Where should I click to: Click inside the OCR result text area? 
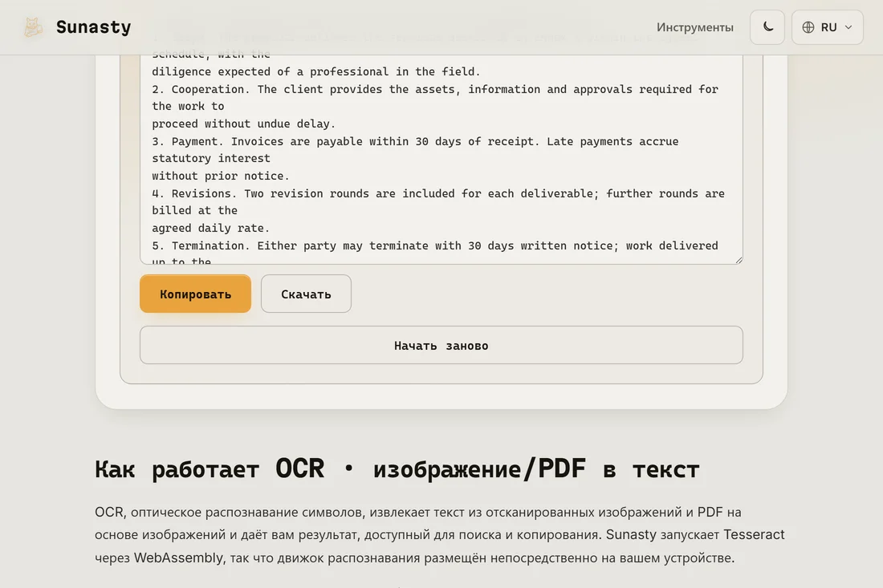pyautogui.click(x=441, y=160)
